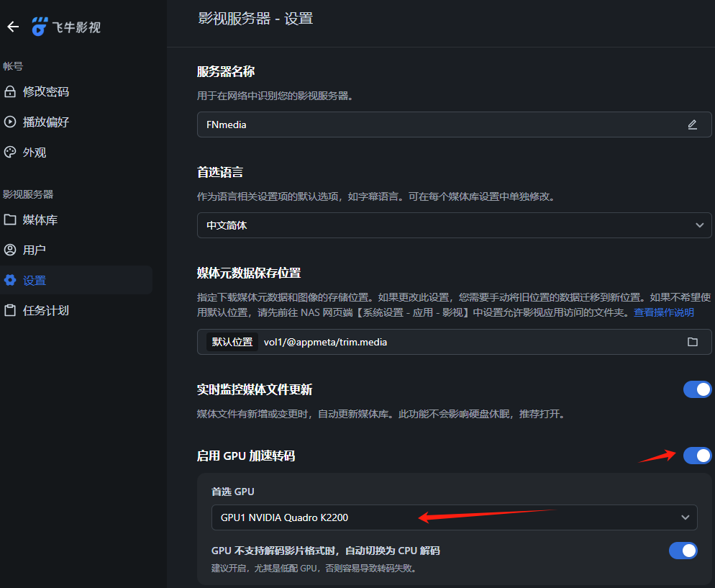Click the lock icon beside 修改密码
This screenshot has width=715, height=588.
(x=10, y=91)
